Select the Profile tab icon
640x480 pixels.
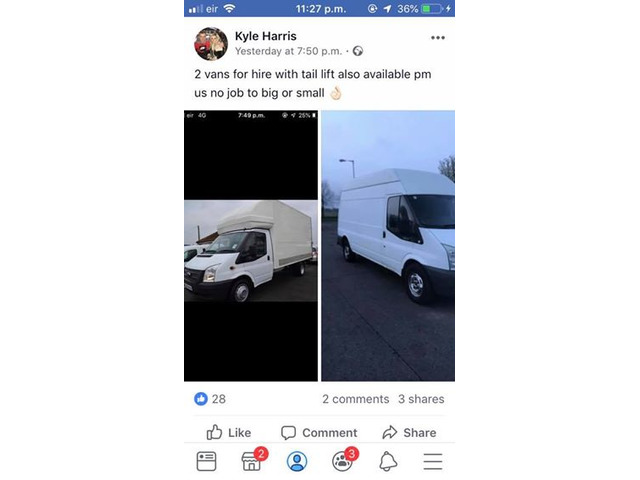pyautogui.click(x=297, y=461)
